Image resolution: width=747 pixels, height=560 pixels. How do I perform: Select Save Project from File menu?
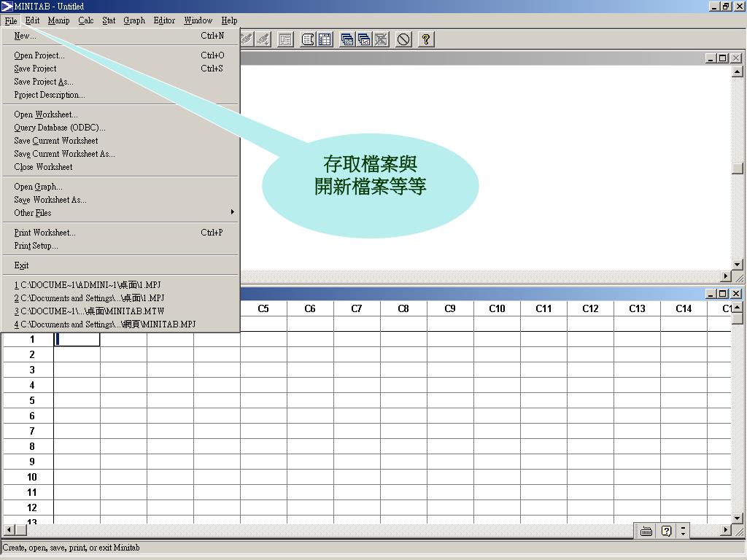coord(120,69)
